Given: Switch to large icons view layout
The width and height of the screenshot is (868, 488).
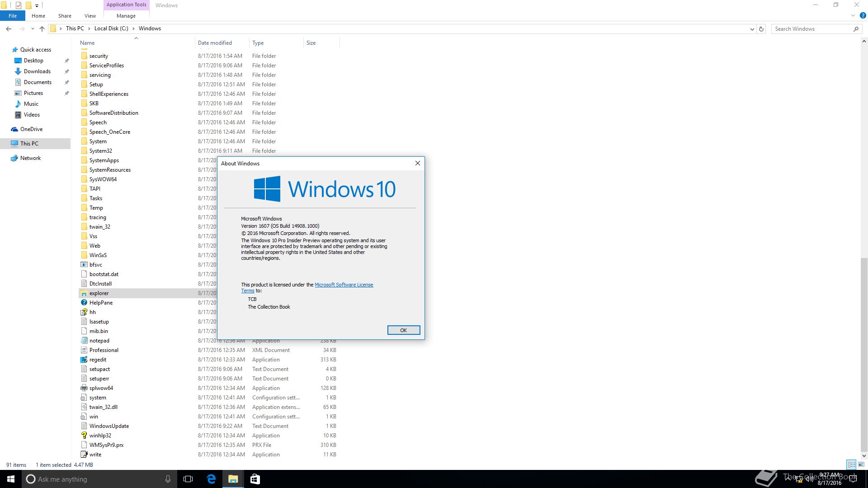Looking at the screenshot, I should point(861,465).
